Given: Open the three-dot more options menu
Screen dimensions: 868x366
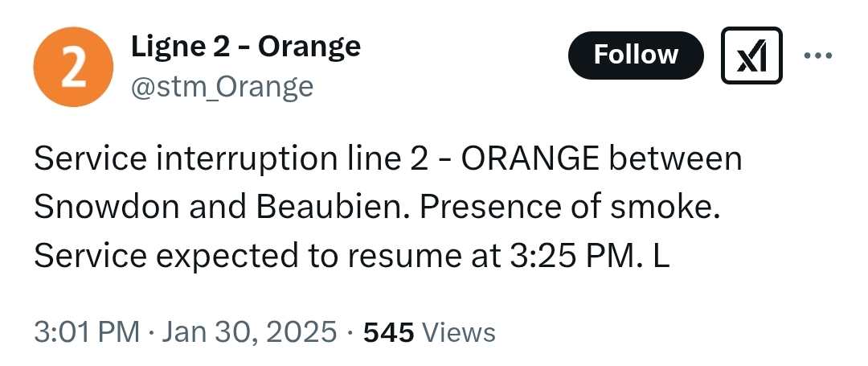Looking at the screenshot, I should [817, 56].
